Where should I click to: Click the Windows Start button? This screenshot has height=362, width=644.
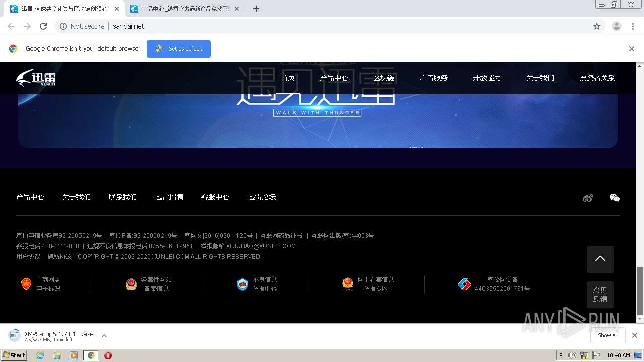pos(14,355)
